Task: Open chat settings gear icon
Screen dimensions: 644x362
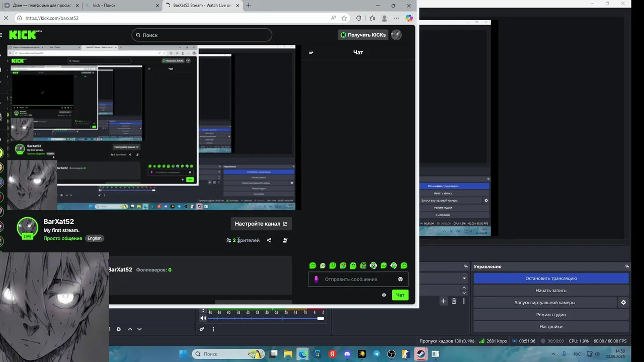Action: point(384,295)
